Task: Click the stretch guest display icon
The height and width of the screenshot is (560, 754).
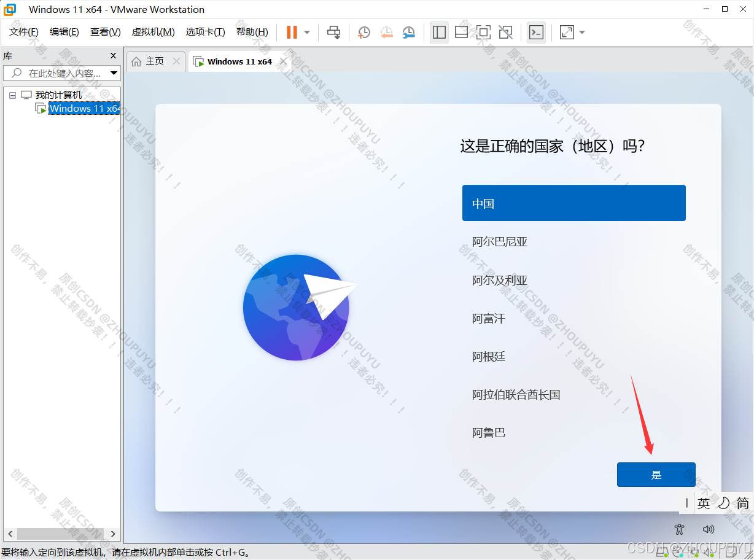Action: [x=567, y=33]
